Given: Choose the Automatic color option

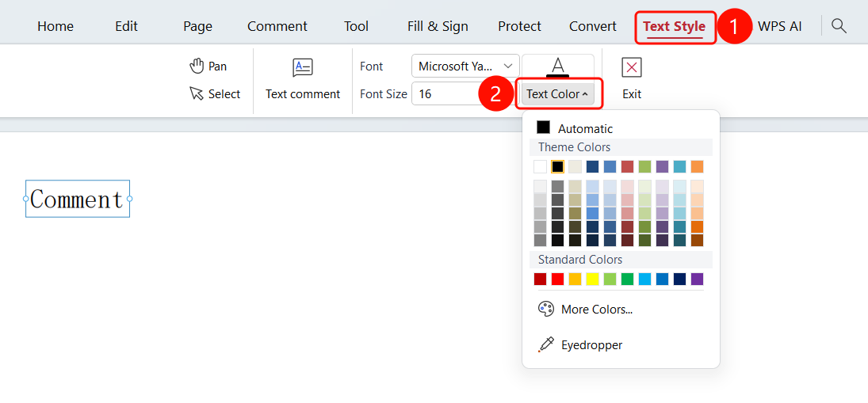Looking at the screenshot, I should tap(575, 128).
